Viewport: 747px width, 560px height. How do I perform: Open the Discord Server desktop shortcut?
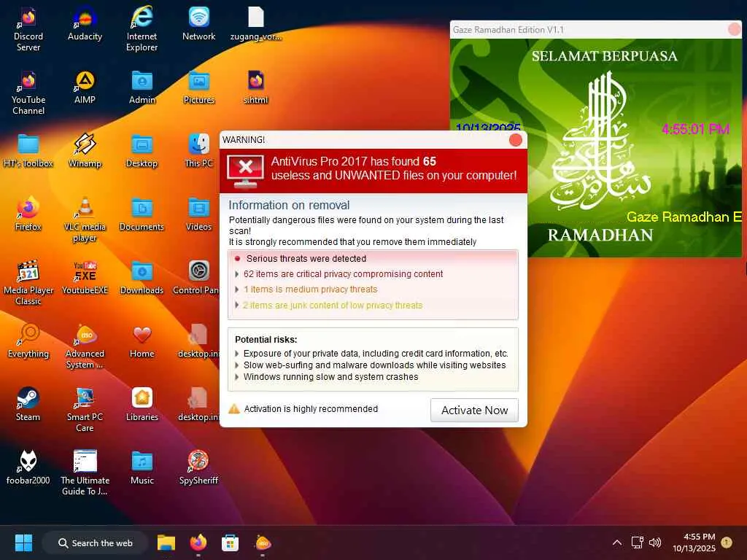click(28, 28)
